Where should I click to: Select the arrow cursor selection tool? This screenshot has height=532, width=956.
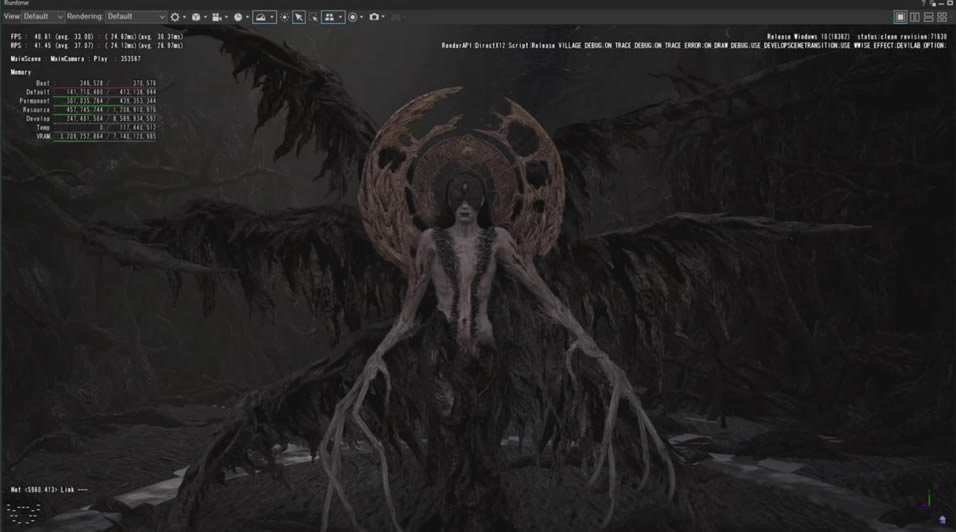click(299, 17)
